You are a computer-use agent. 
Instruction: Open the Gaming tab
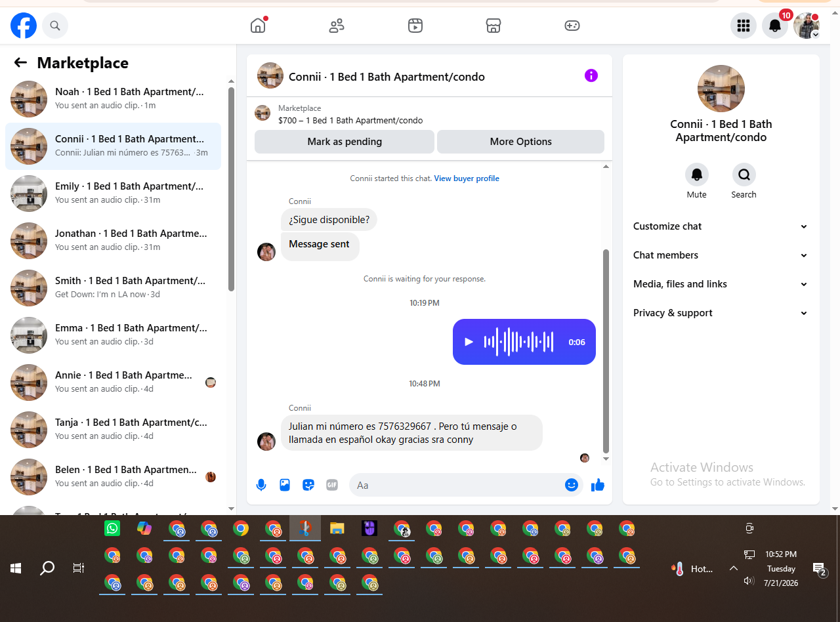click(x=572, y=26)
